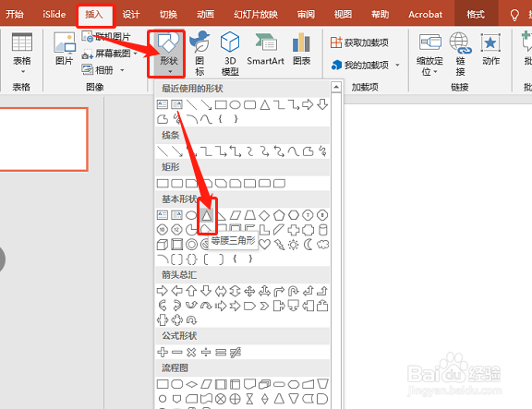Open the 表格 table dropdown
This screenshot has width=532, height=409.
pyautogui.click(x=22, y=54)
